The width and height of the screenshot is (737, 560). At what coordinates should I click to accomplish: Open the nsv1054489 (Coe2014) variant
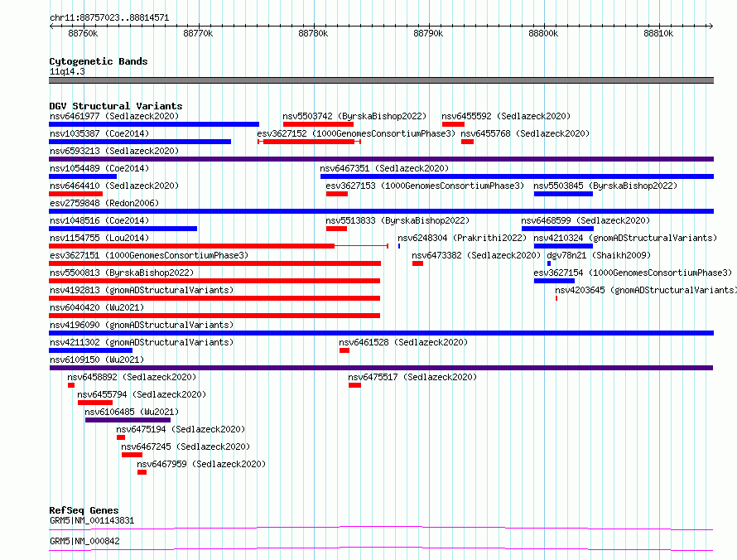click(x=99, y=168)
